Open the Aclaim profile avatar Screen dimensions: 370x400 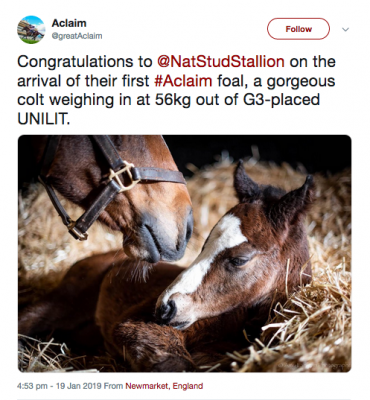pos(31,30)
